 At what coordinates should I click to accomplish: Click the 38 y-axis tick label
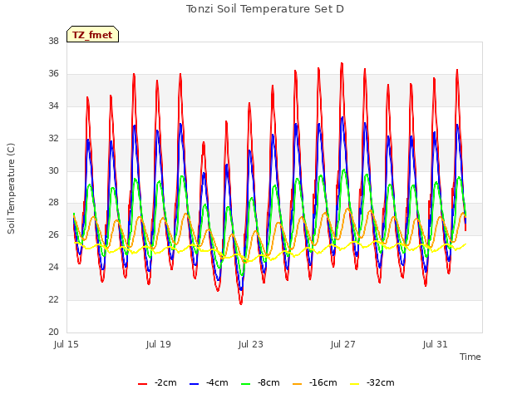[x=53, y=41]
